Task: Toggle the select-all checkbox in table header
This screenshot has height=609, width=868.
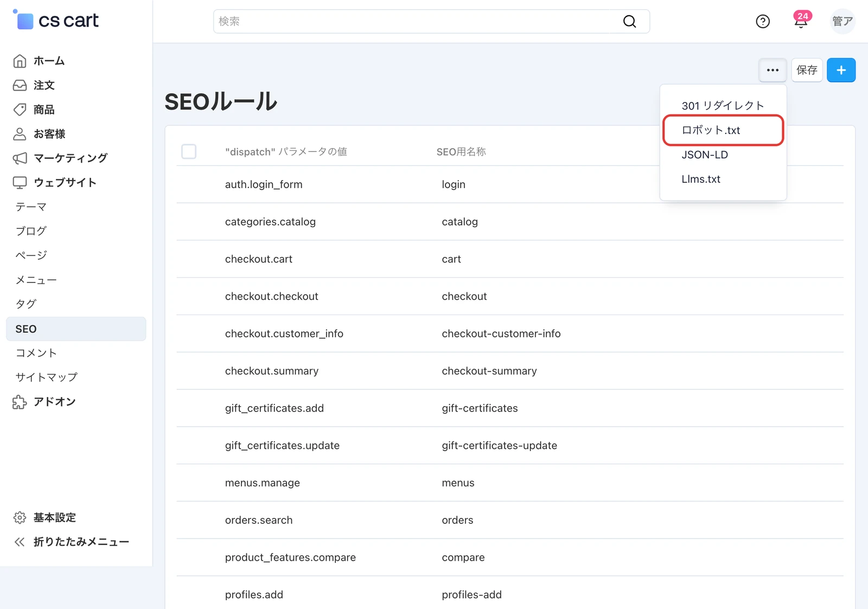Action: click(x=189, y=151)
